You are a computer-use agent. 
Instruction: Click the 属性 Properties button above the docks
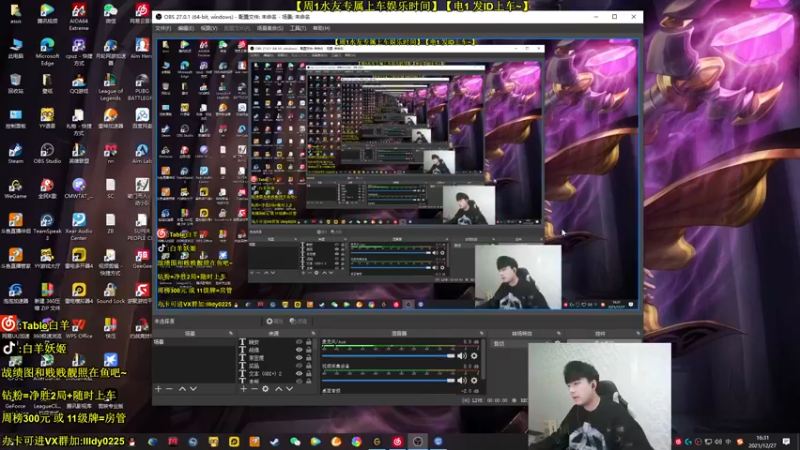click(x=274, y=321)
